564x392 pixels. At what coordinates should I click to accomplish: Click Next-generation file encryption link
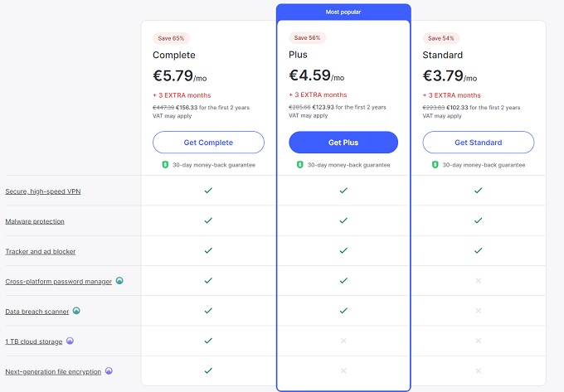[x=53, y=371]
